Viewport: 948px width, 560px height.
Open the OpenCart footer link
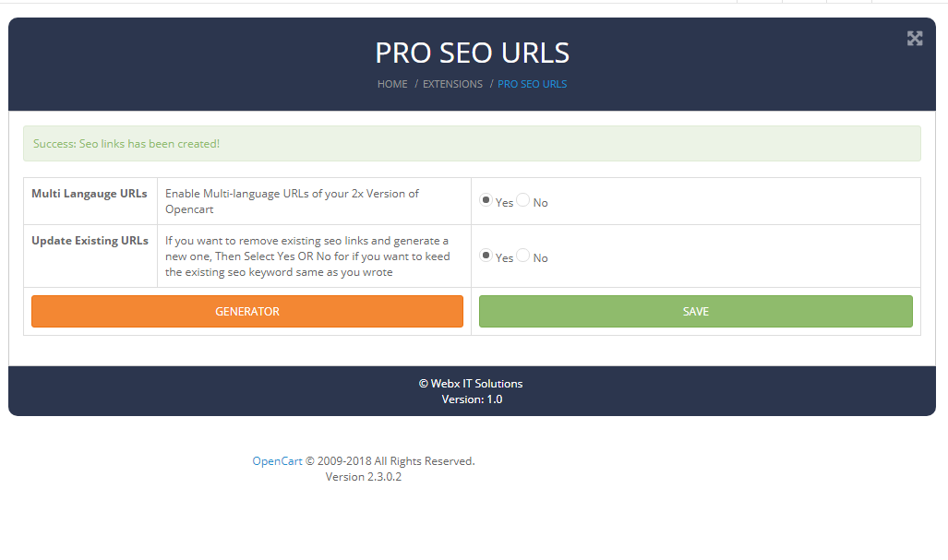click(x=277, y=461)
